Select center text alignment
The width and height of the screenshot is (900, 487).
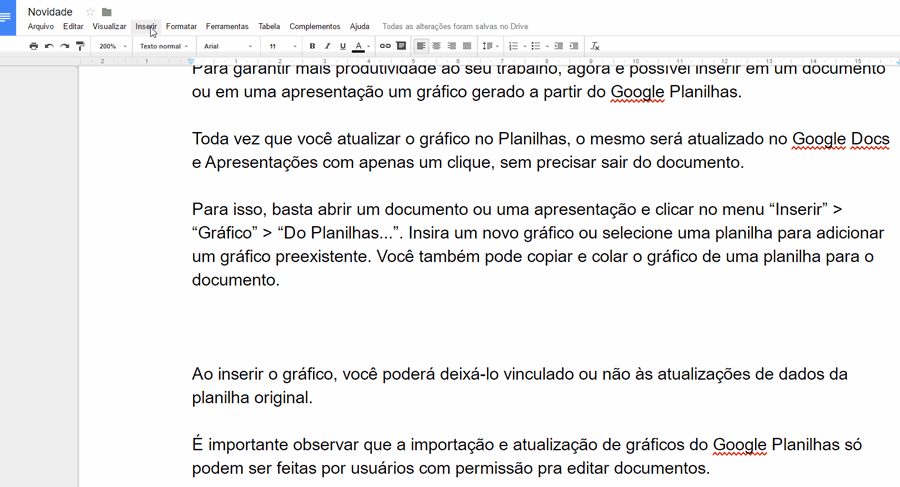(437, 46)
